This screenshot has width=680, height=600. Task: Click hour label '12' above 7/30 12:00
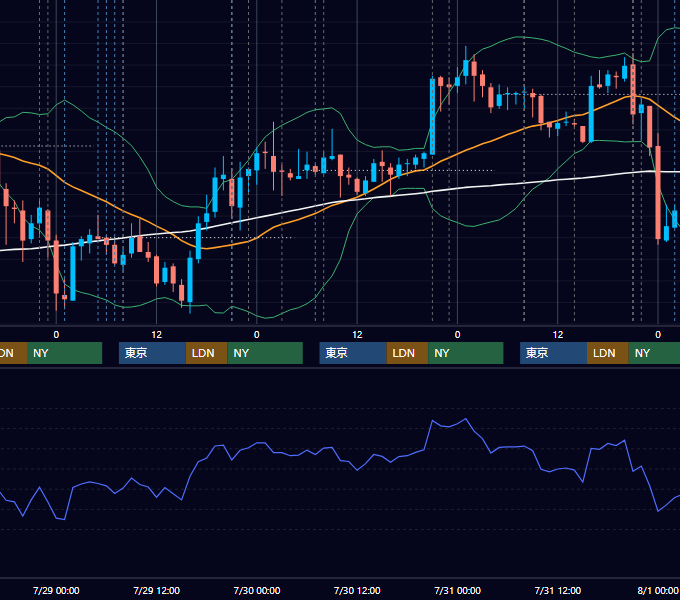[x=357, y=335]
